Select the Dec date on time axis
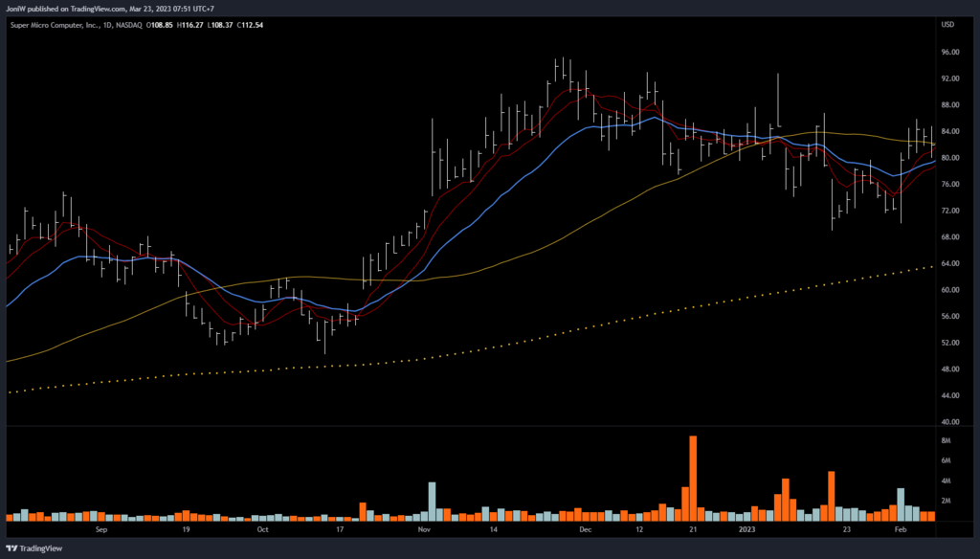Screen dimensions: 980x559 (x=585, y=527)
